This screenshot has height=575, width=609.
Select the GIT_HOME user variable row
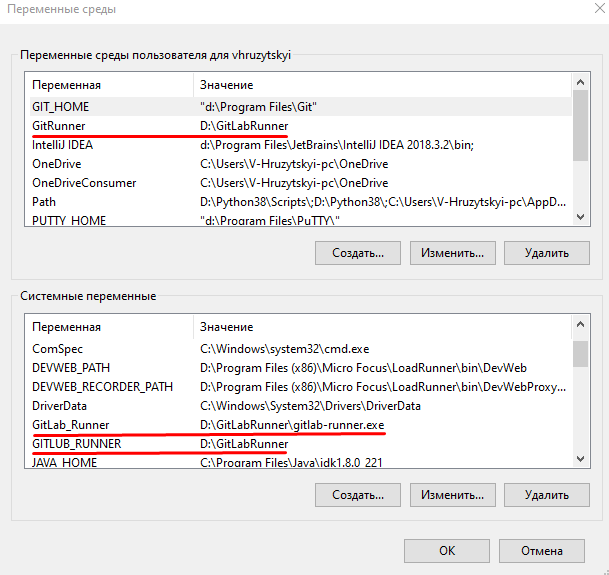[x=301, y=107]
